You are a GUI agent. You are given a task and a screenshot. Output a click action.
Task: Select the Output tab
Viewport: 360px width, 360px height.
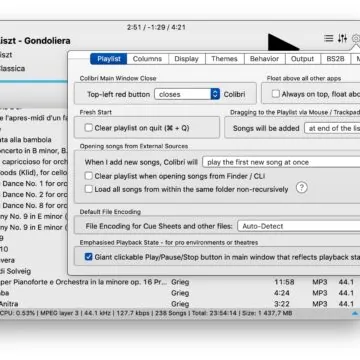302,59
